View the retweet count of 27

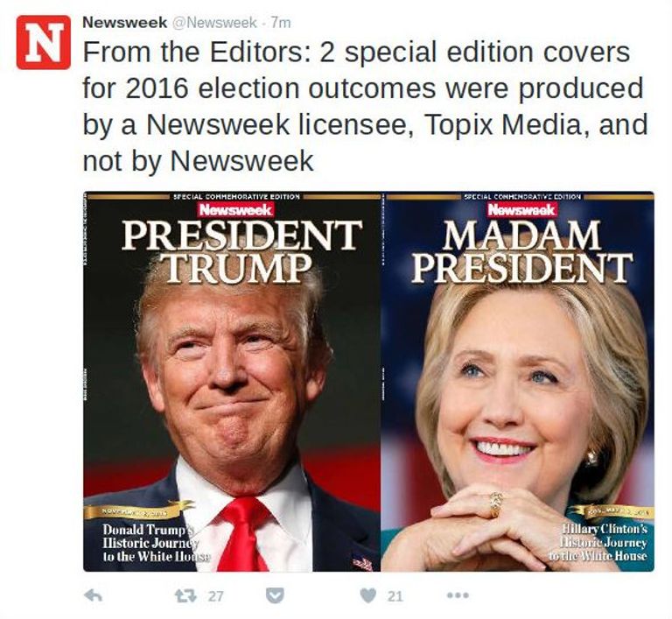tap(215, 596)
